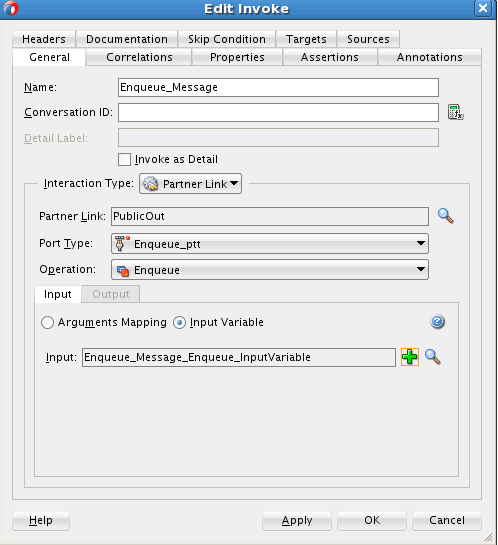This screenshot has height=545, width=498.
Task: Enable the Invoke as Detail checkbox
Action: coord(124,160)
